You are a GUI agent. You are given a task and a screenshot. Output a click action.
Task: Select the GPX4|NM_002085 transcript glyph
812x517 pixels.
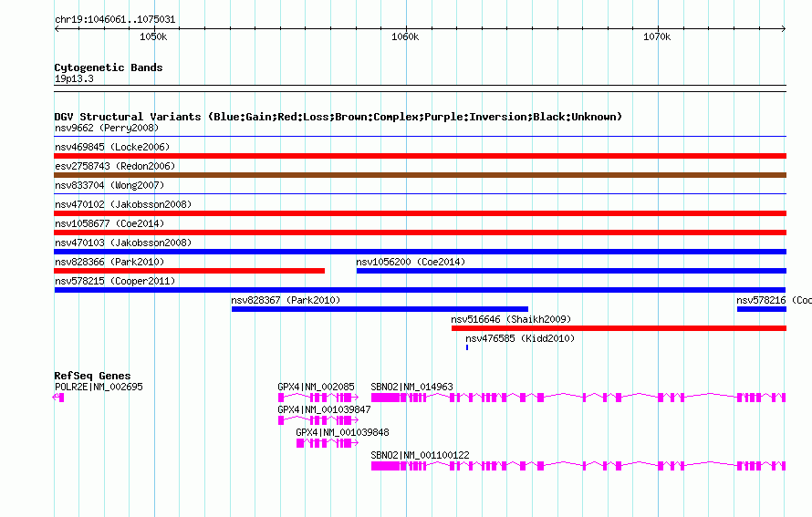click(x=318, y=398)
